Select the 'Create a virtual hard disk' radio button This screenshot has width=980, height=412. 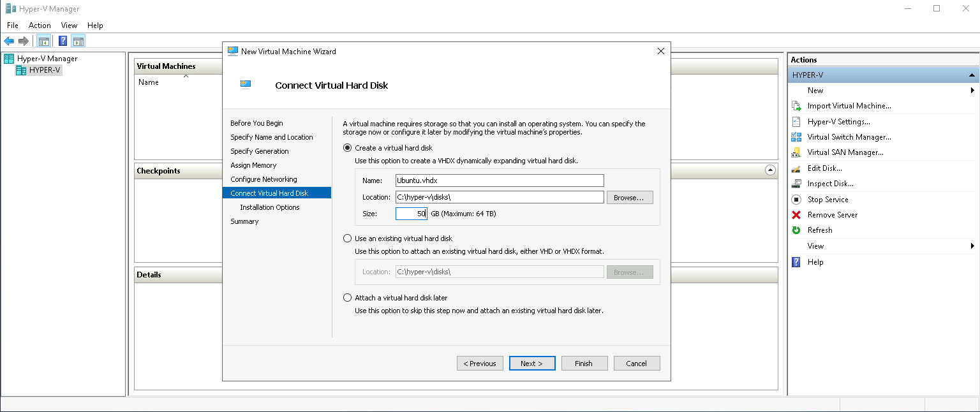[x=347, y=148]
